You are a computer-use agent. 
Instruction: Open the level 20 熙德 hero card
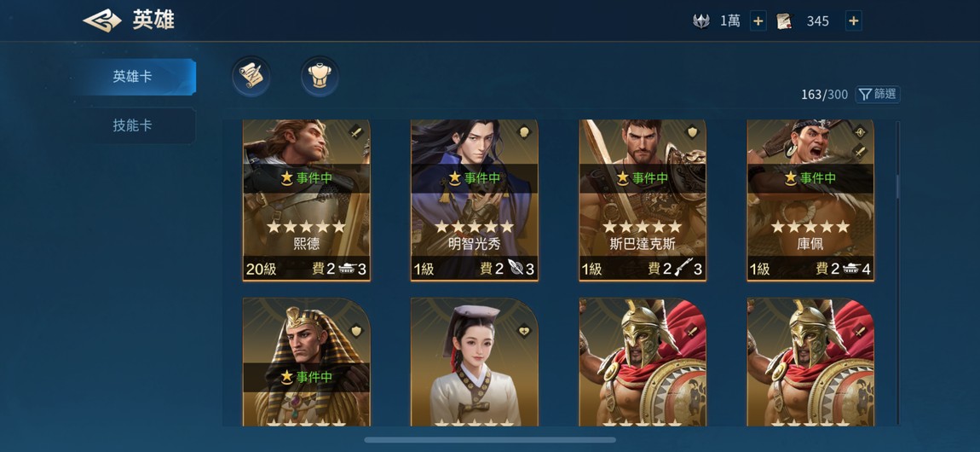coord(306,200)
